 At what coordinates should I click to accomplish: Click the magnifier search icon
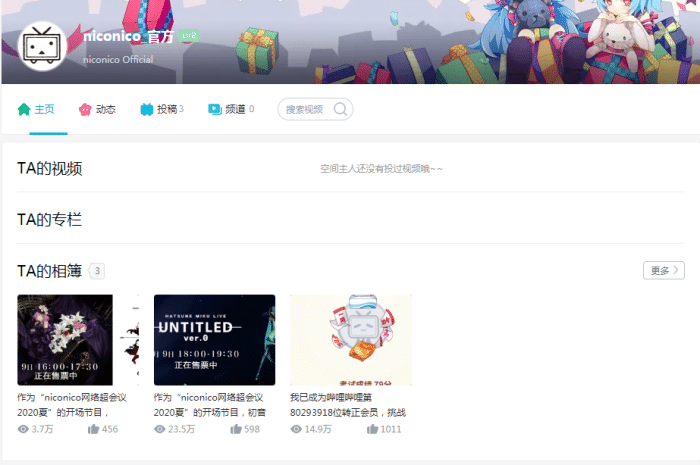pos(340,109)
